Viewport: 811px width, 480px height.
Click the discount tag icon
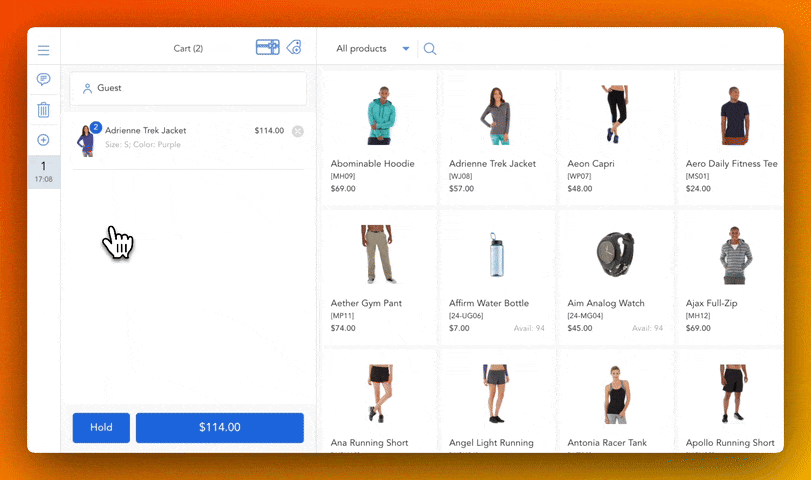pos(294,47)
